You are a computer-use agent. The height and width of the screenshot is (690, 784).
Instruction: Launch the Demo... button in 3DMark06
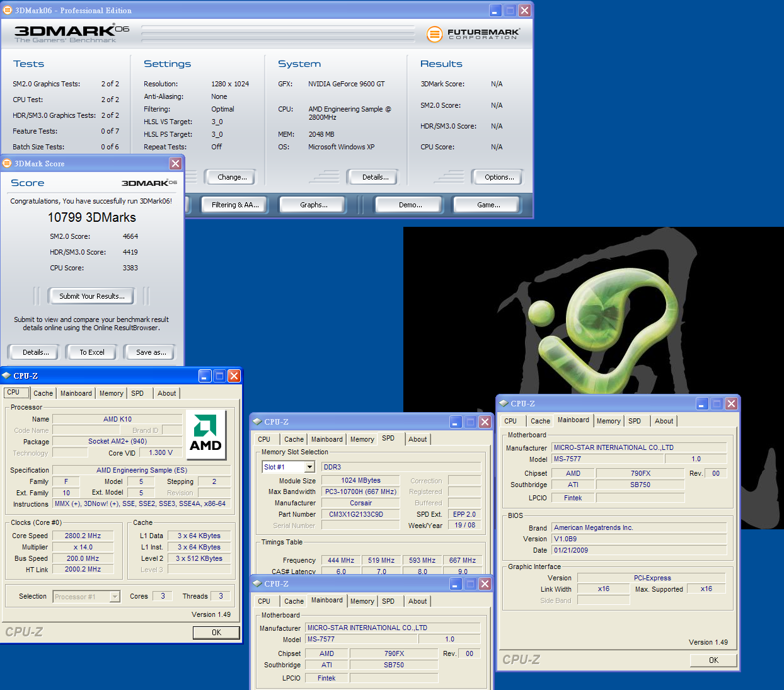[410, 205]
